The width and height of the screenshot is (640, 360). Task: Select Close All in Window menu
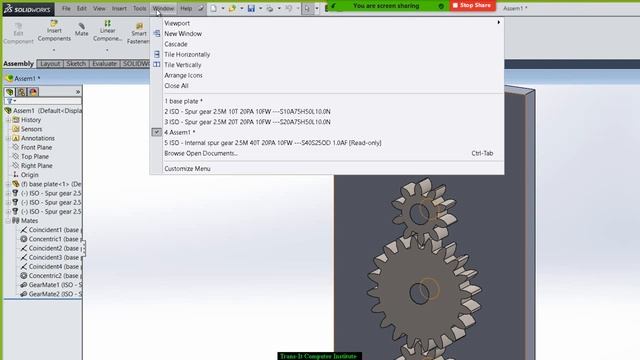[176, 86]
